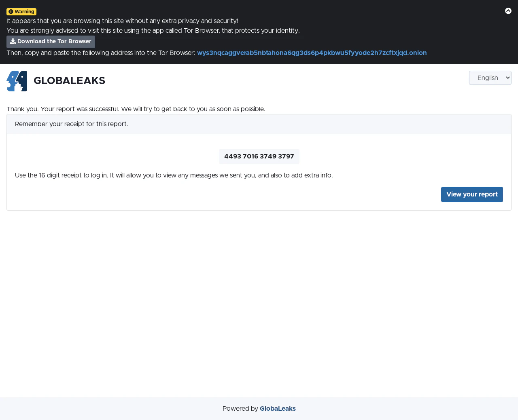The image size is (518, 420).
Task: Click the download icon on the Tor button
Action: tap(13, 42)
